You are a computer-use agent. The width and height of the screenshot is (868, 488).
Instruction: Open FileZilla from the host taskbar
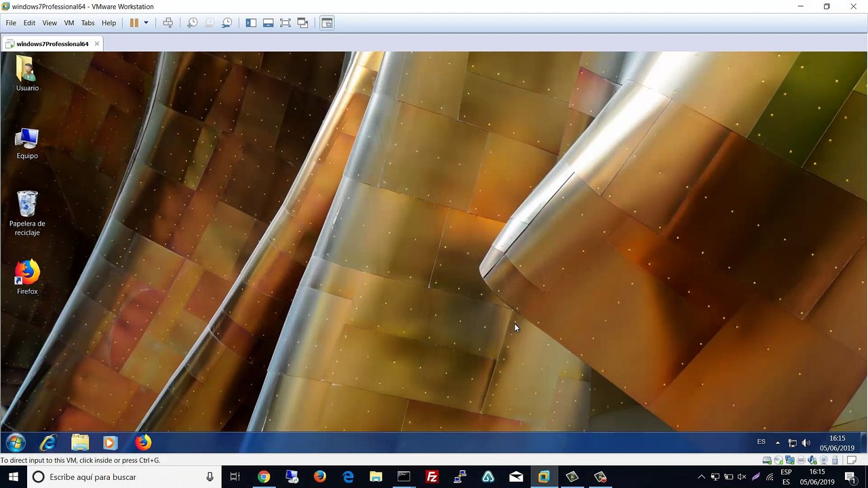point(432,477)
